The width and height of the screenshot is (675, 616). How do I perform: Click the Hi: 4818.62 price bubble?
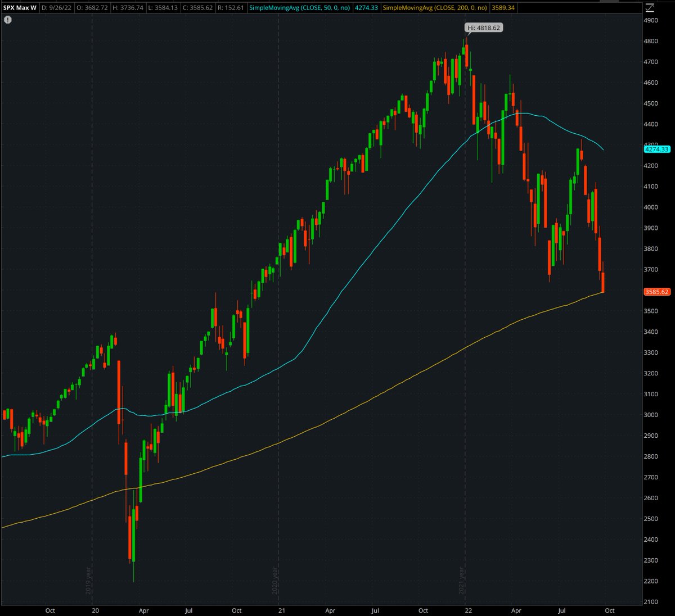[483, 28]
